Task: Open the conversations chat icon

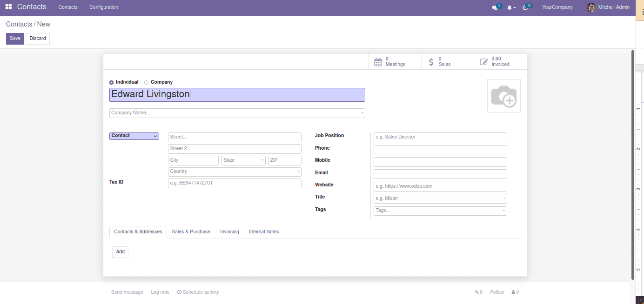Action: coord(495,7)
